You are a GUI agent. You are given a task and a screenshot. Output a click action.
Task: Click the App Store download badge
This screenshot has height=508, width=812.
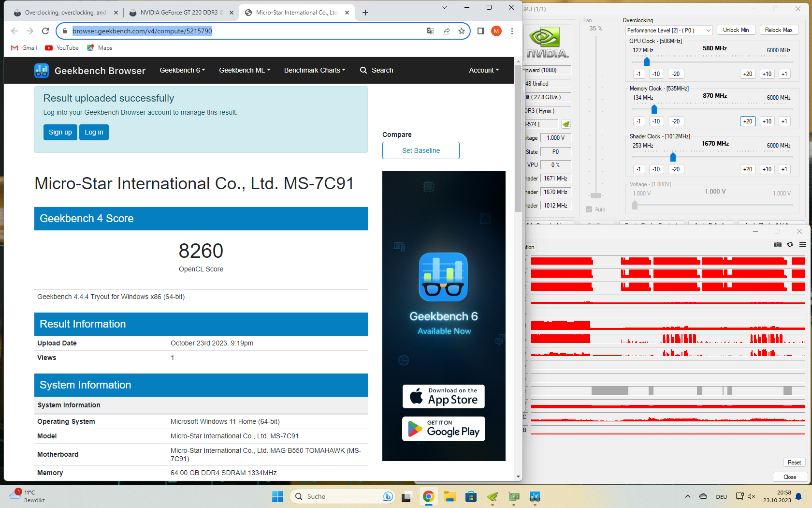click(444, 397)
